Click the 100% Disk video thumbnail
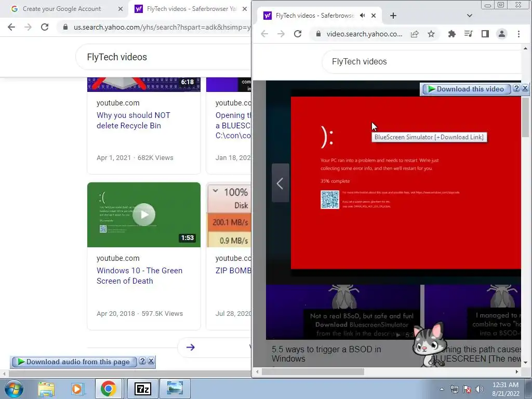This screenshot has height=399, width=532. coord(229,216)
